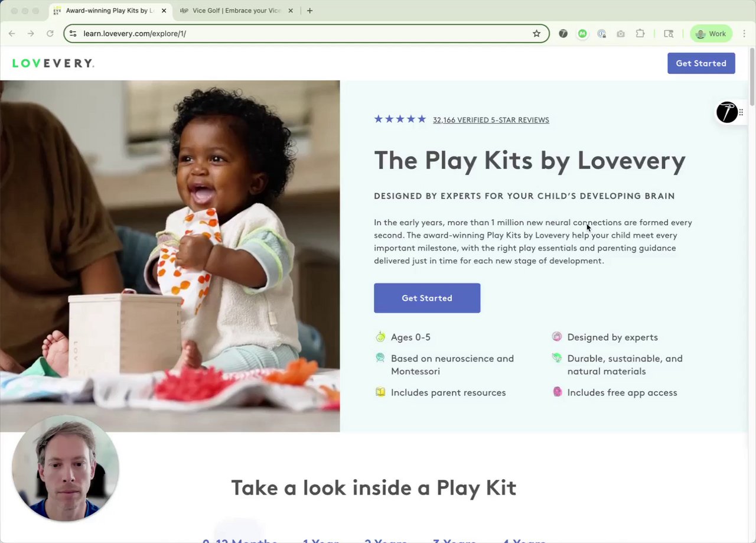Click the floating black circular extension widget

pyautogui.click(x=726, y=112)
